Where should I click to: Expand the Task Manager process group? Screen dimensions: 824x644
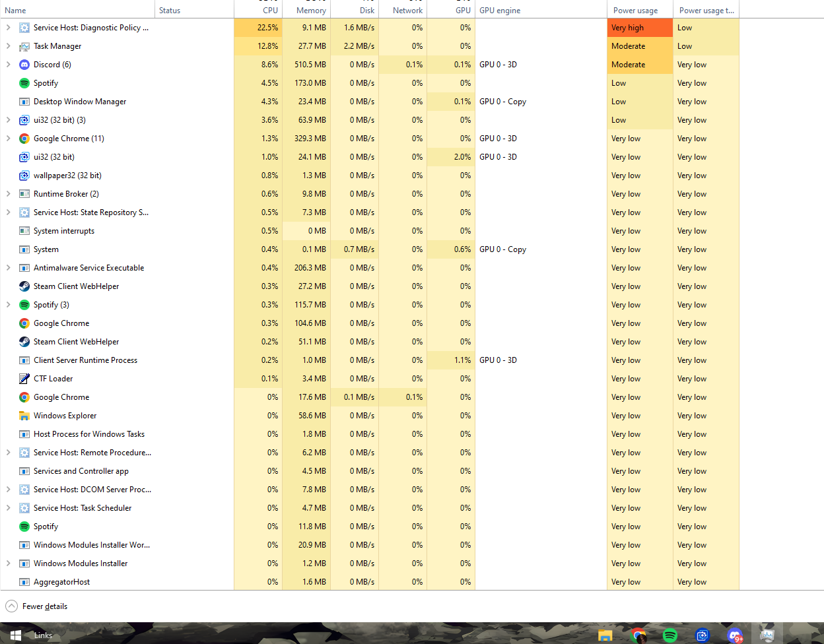click(x=8, y=46)
